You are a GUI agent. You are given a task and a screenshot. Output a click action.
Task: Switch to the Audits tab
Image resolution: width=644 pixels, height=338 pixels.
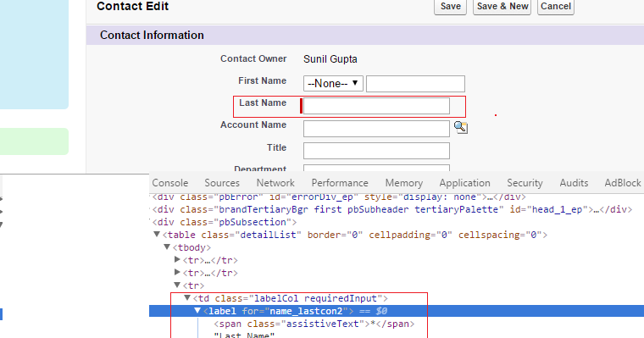574,183
